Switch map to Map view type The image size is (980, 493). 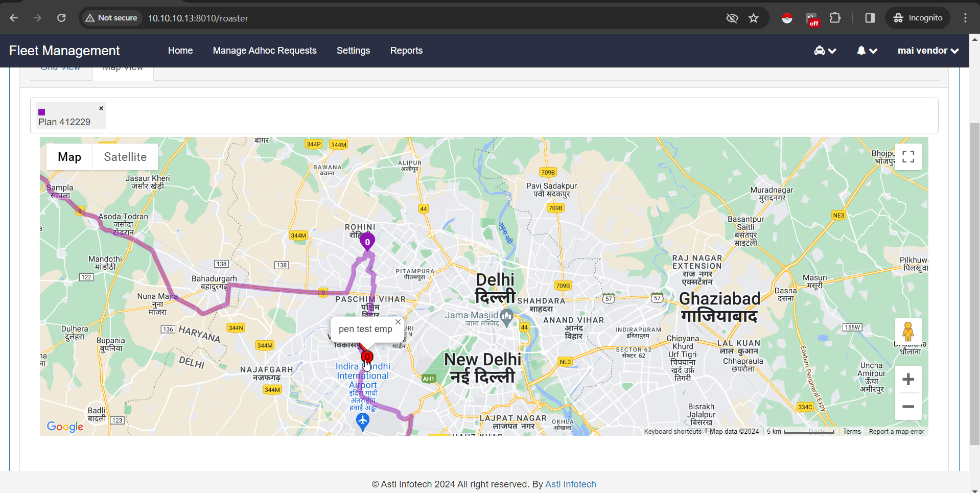[x=69, y=157]
